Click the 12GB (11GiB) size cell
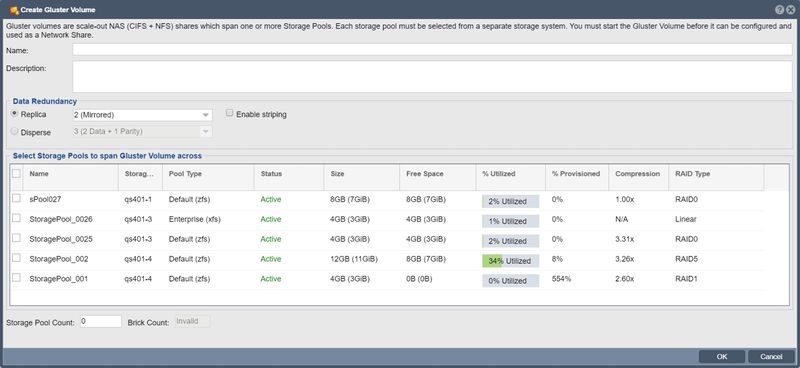This screenshot has height=368, width=800. (x=354, y=259)
